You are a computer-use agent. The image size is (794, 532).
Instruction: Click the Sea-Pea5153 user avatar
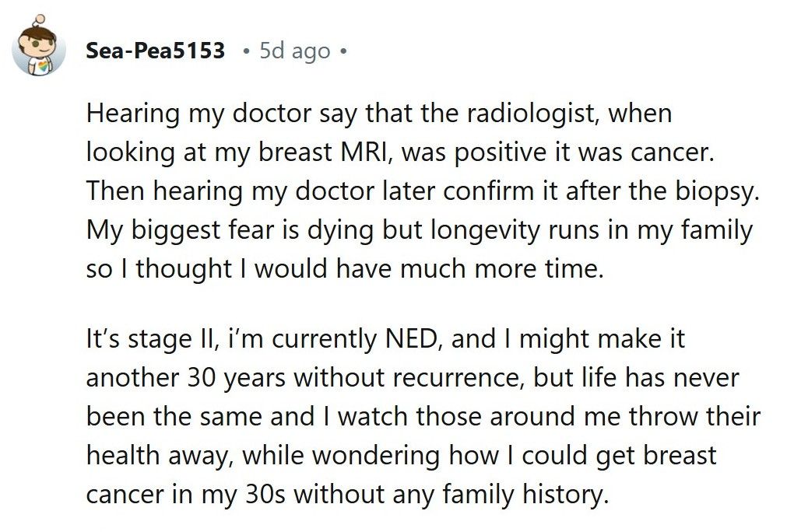39,49
